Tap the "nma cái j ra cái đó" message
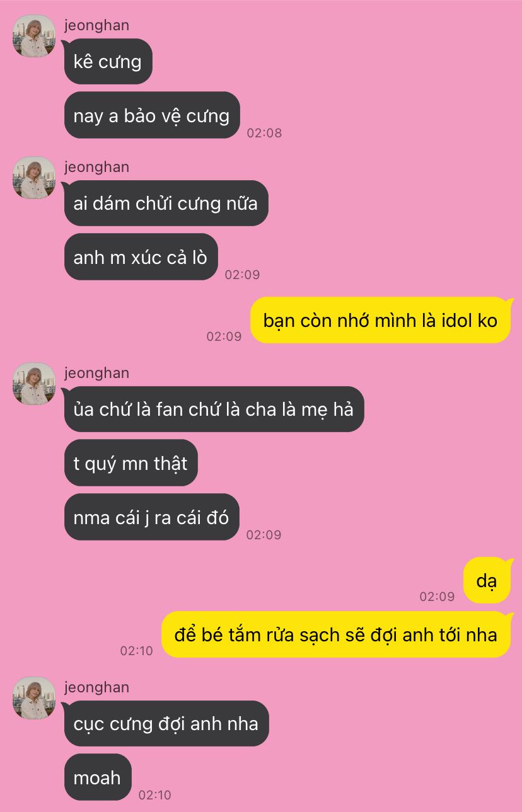Screen dimensions: 522x812 click(151, 517)
